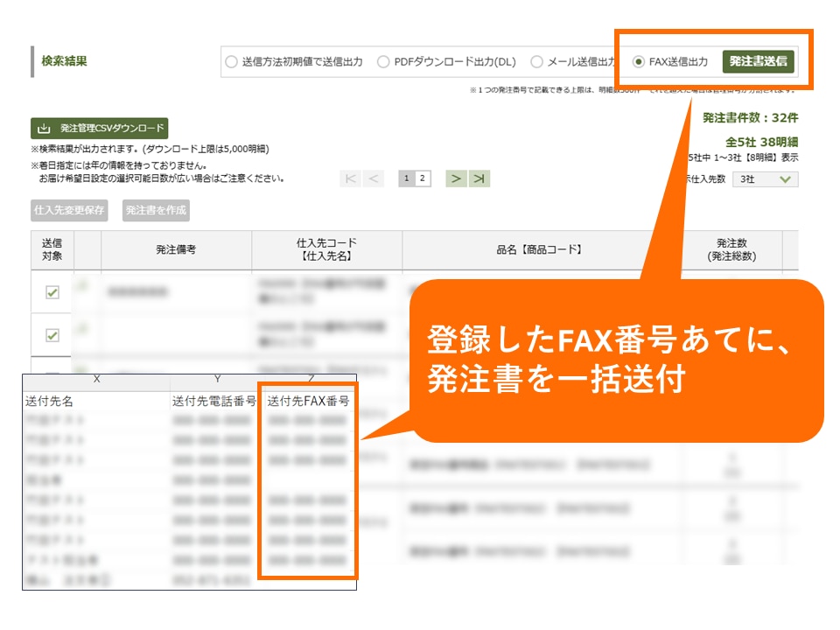Select page 1 in the pagination
The width and height of the screenshot is (840, 630).
click(407, 179)
